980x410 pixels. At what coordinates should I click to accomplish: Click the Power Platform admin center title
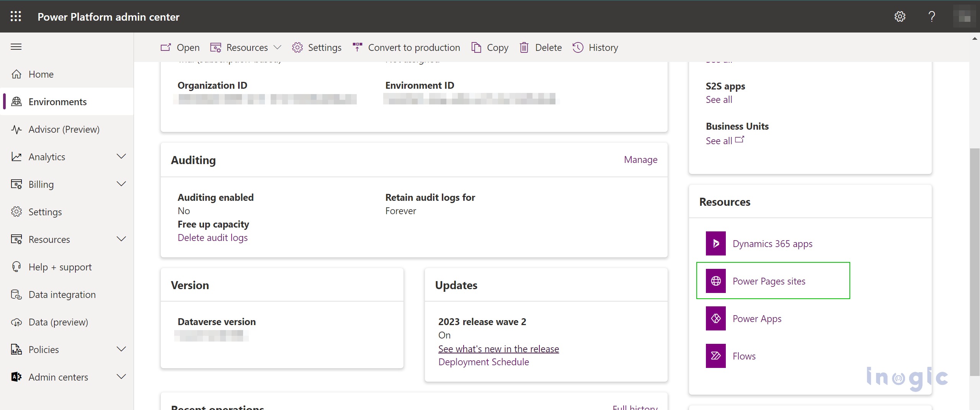click(108, 17)
